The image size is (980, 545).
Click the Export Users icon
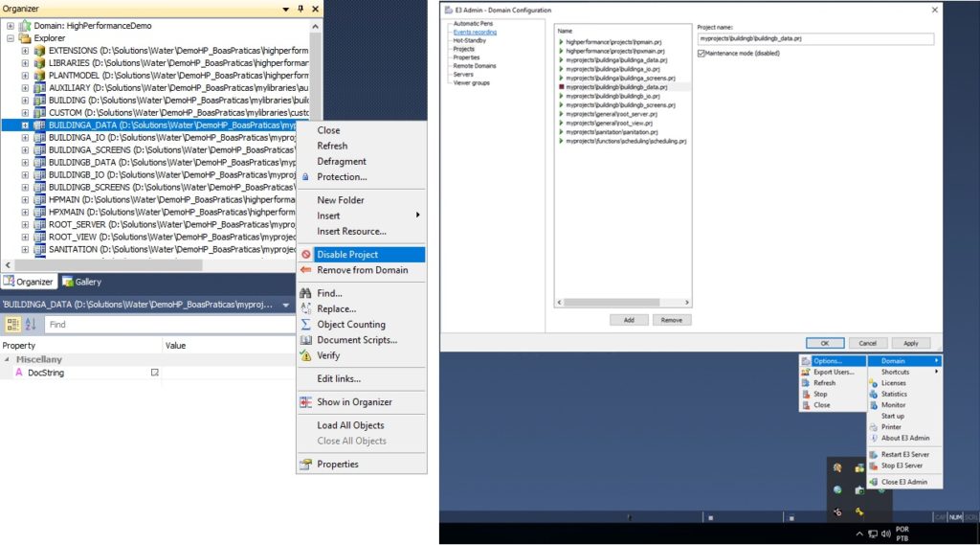tap(806, 372)
